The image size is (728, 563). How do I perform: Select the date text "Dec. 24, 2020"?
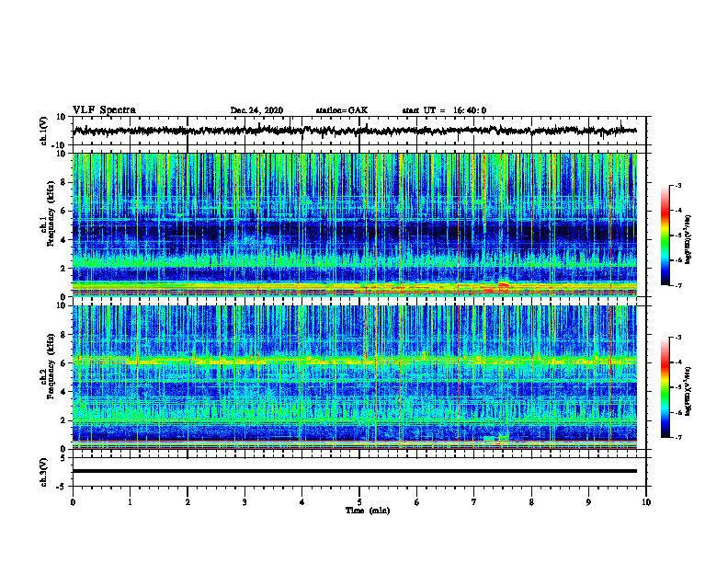tap(256, 110)
